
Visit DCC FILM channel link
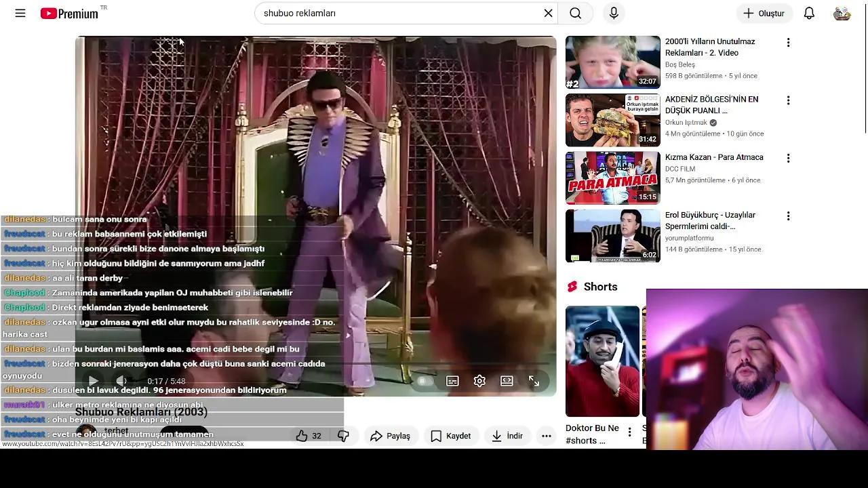(x=680, y=169)
